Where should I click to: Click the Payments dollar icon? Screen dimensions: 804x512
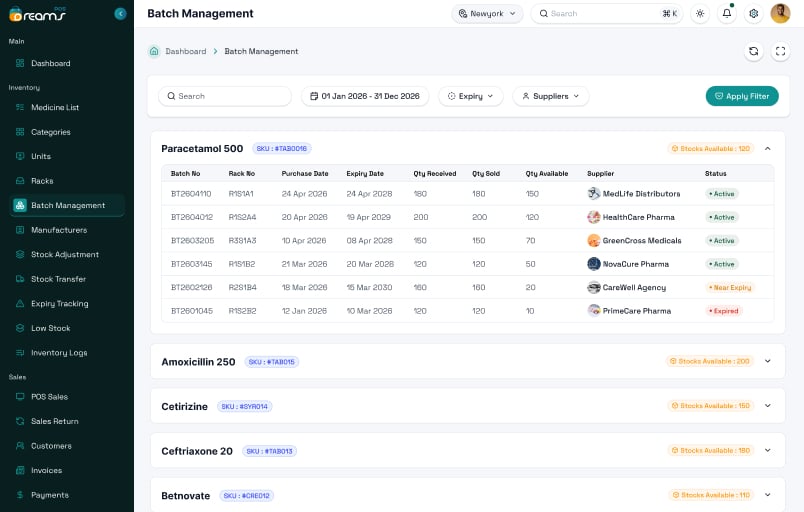[20, 495]
